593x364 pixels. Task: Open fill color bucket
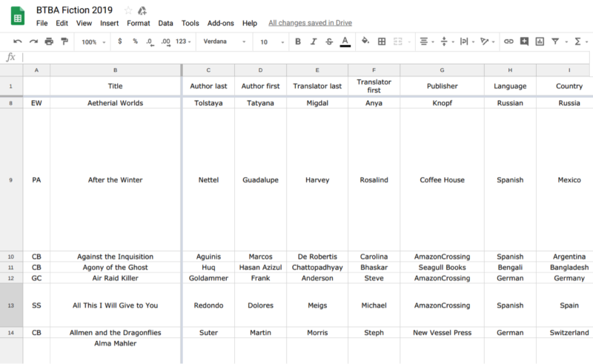pyautogui.click(x=365, y=41)
